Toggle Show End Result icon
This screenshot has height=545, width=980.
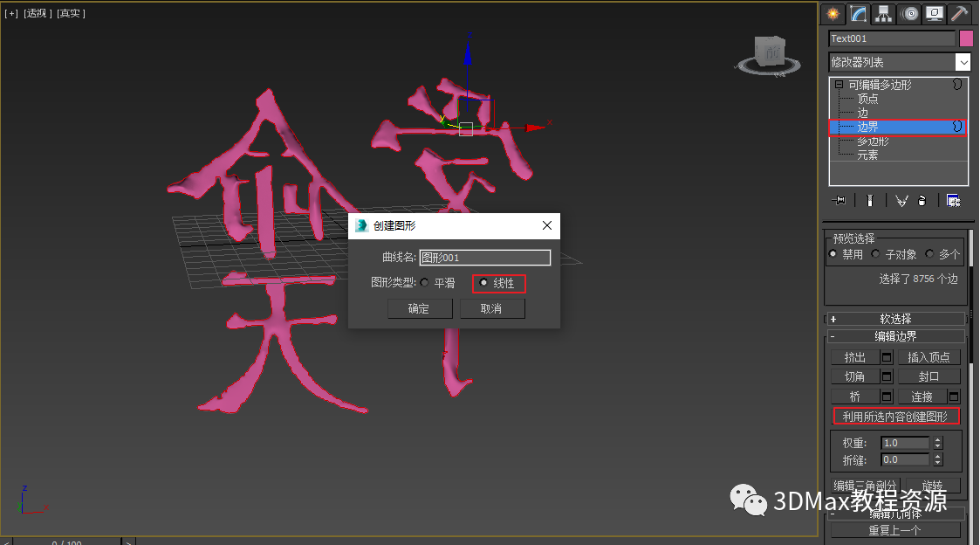(869, 200)
